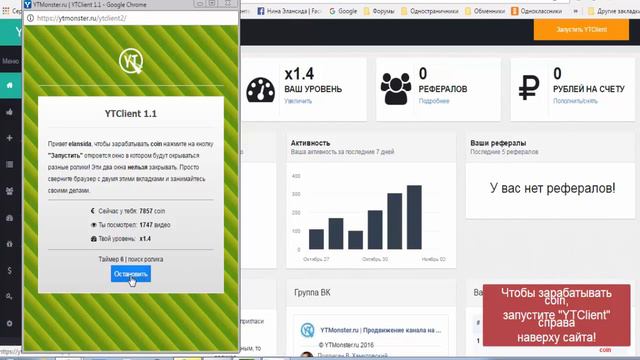Click the Активность panel heading
Viewport: 640px width, 360px height.
tap(310, 143)
